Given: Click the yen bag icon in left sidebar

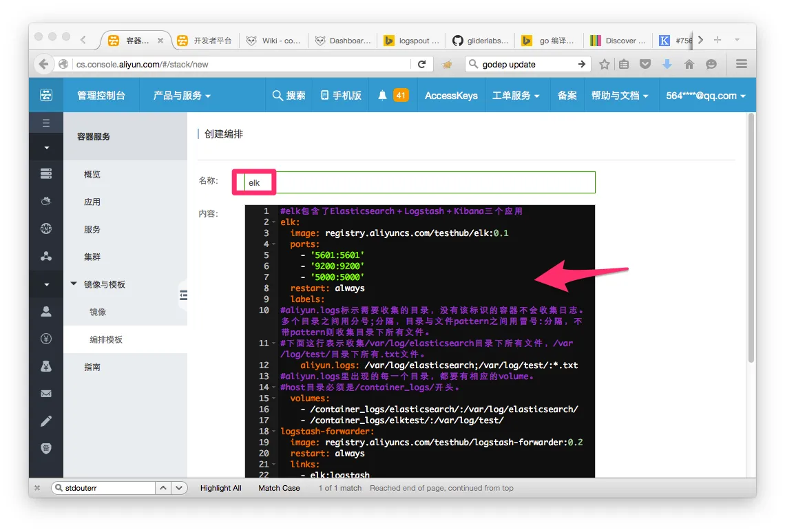Looking at the screenshot, I should click(46, 366).
